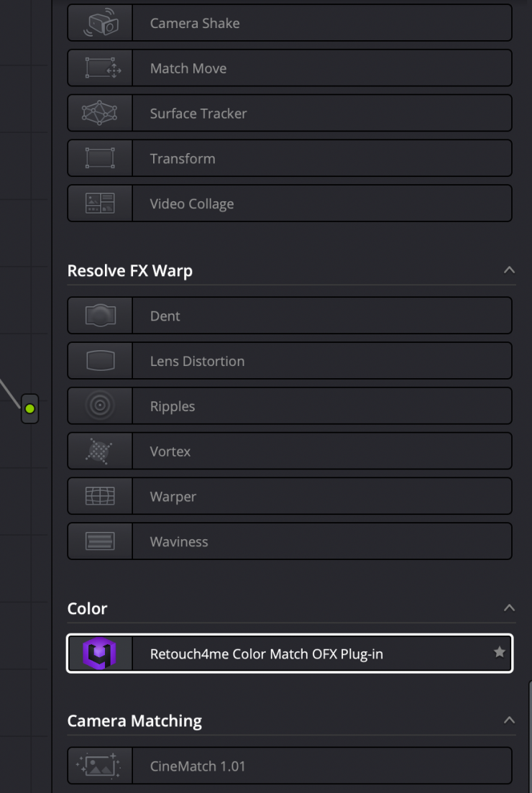
Task: Click the Ripples effect icon
Action: [100, 406]
